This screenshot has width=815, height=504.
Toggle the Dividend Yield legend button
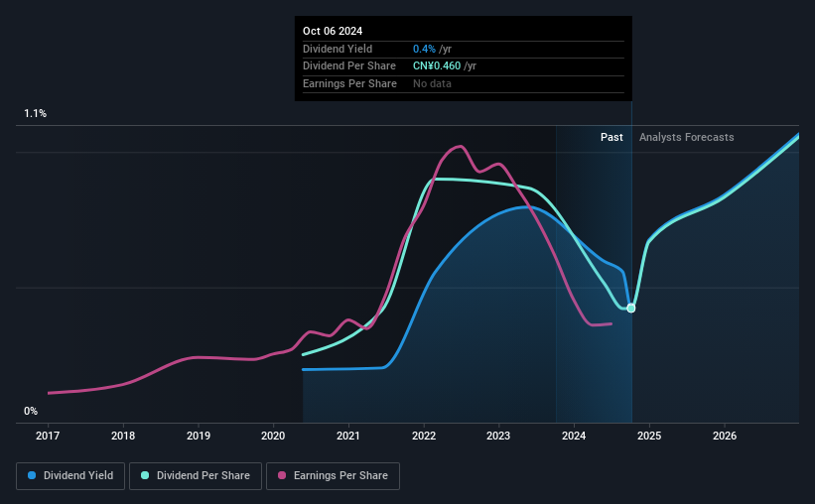tap(70, 476)
